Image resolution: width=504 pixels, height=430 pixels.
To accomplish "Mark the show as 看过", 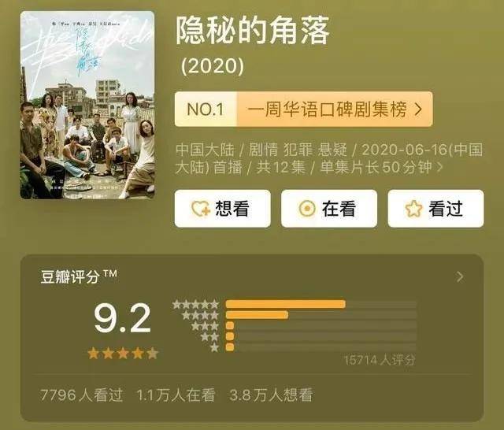I will click(x=435, y=209).
